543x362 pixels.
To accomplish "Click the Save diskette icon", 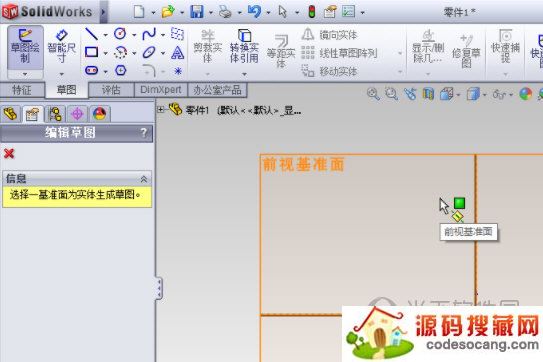I will click(197, 12).
